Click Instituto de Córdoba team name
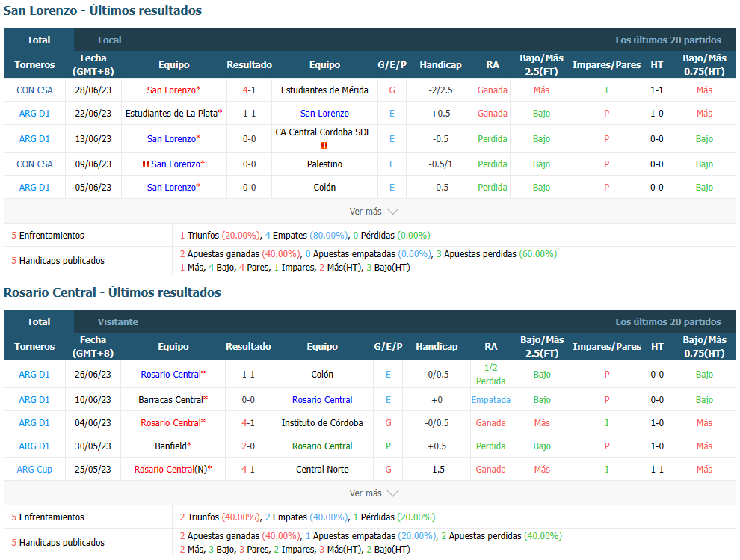 tap(322, 423)
